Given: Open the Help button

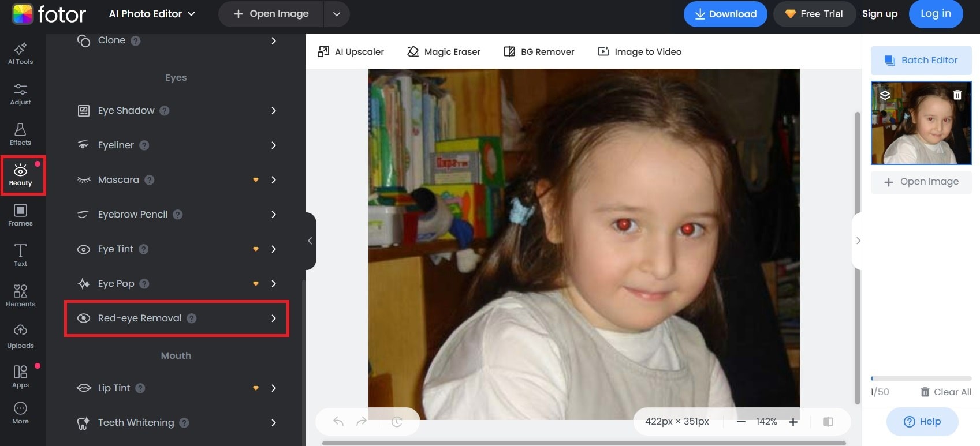Looking at the screenshot, I should click(x=922, y=421).
